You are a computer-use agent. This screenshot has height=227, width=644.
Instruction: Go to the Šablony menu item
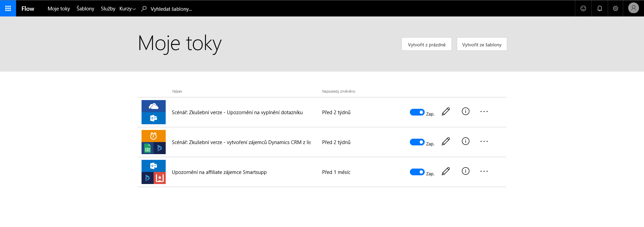click(85, 9)
